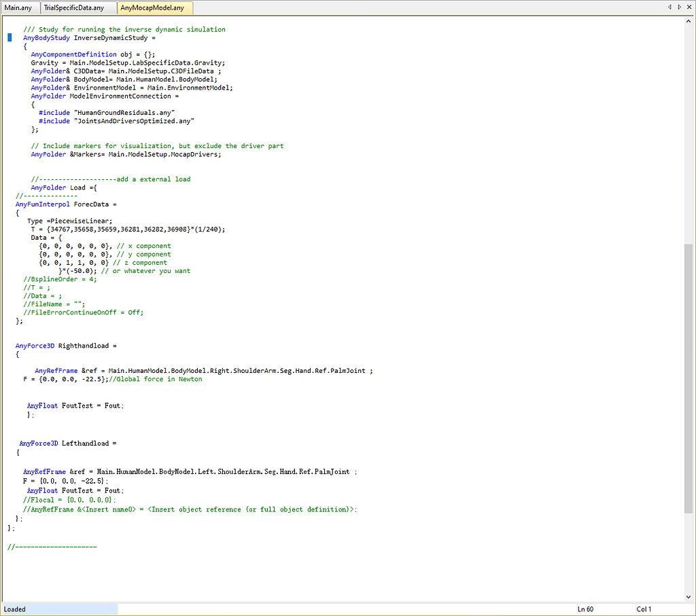Click the right tab-scroll arrow
Image resolution: width=696 pixels, height=616 pixels.
pyautogui.click(x=678, y=7)
